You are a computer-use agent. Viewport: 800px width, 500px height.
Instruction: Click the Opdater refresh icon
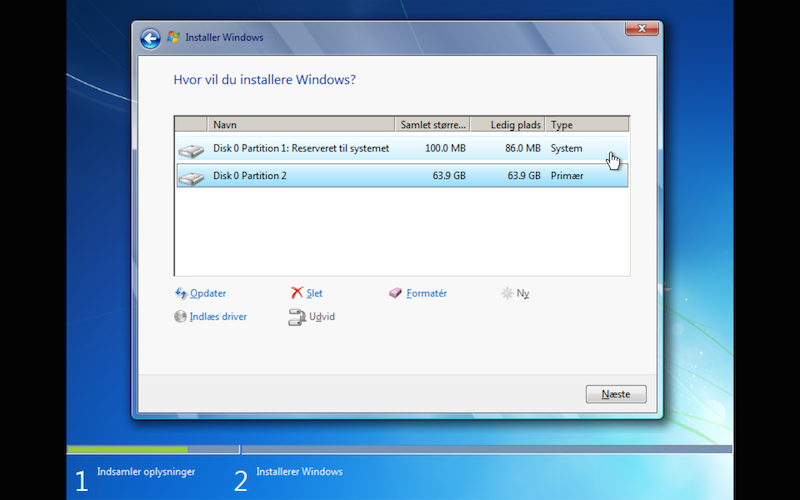[181, 293]
